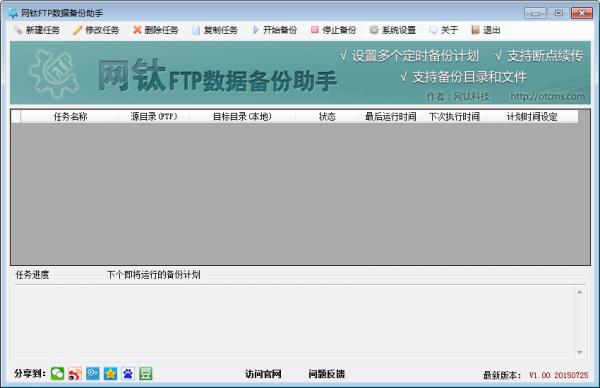Stop backup with the 停止备份 icon

coord(315,29)
